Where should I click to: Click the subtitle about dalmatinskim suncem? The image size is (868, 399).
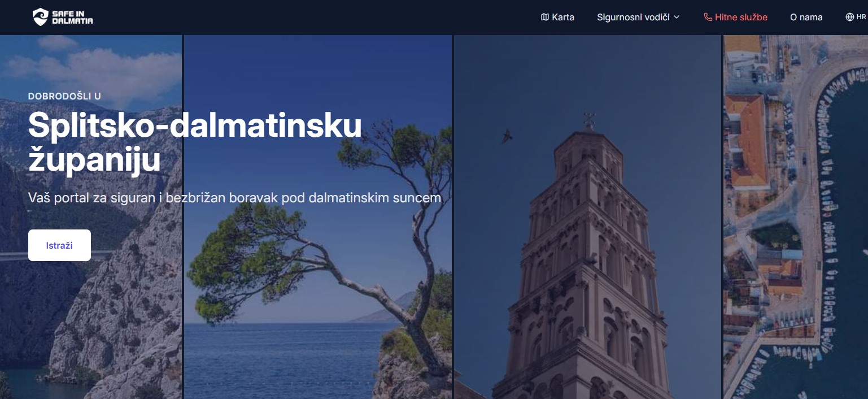[x=234, y=198]
